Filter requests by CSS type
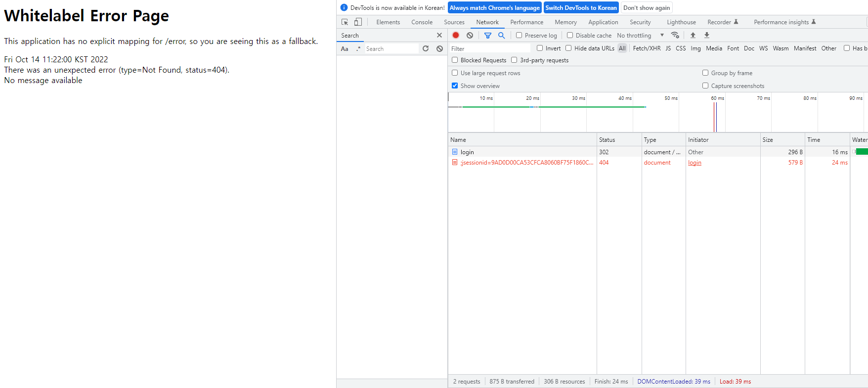 [x=681, y=48]
